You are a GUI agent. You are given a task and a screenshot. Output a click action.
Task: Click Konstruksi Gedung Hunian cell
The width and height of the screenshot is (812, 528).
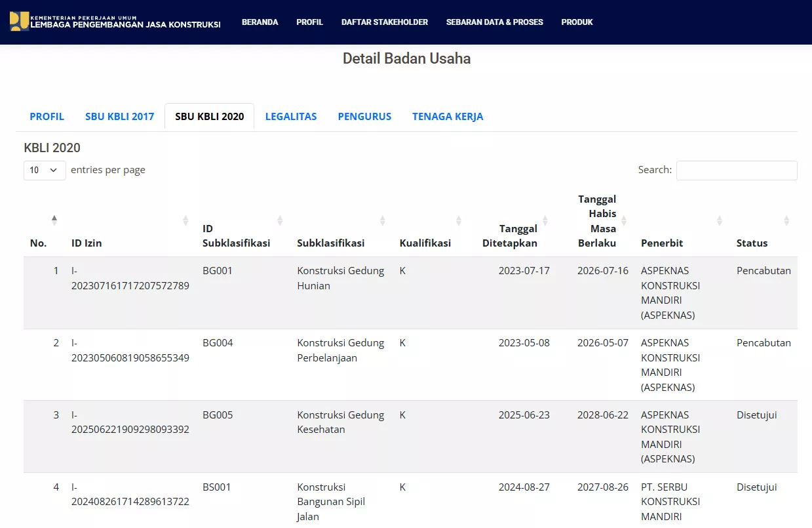point(341,278)
